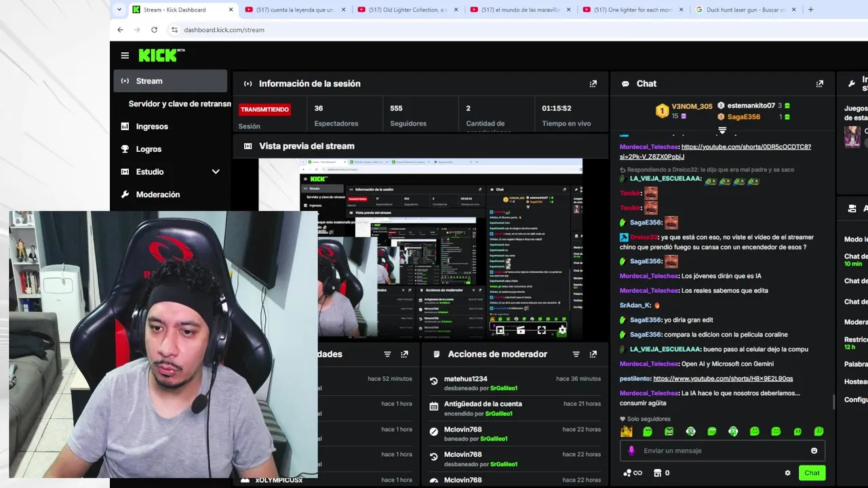Close the Old Lighter Collection tab

456,9
